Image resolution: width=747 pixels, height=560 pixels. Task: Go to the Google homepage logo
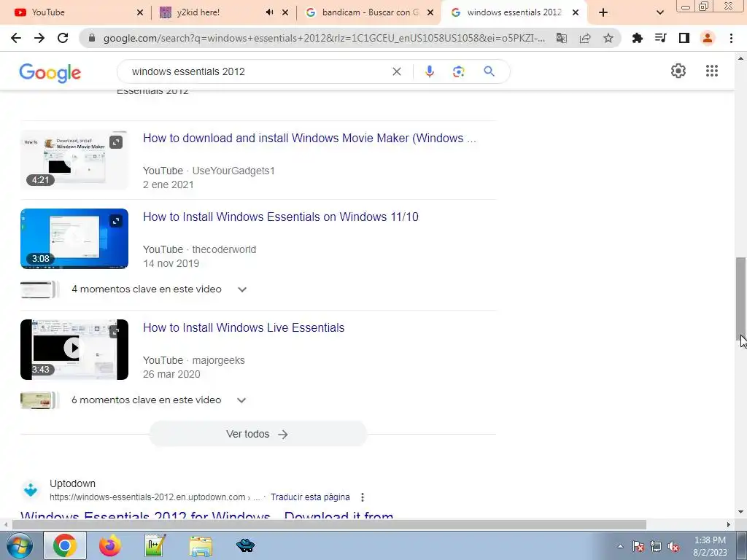(x=50, y=72)
